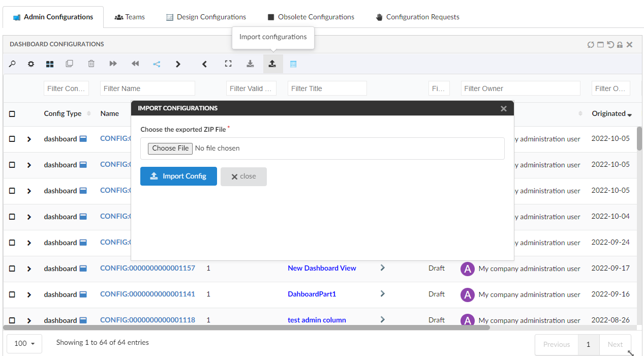Click the Import configurations upload icon
Image resolution: width=644 pixels, height=356 pixels.
click(x=272, y=64)
